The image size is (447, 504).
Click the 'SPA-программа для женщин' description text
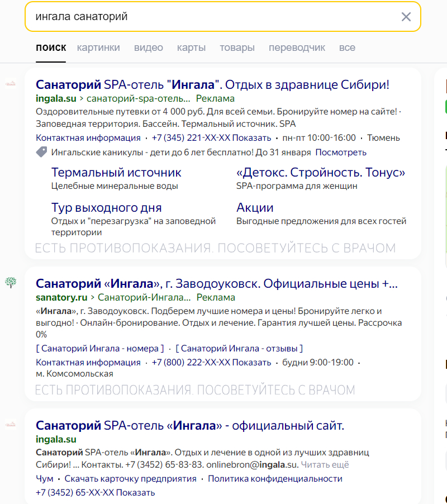(x=297, y=186)
